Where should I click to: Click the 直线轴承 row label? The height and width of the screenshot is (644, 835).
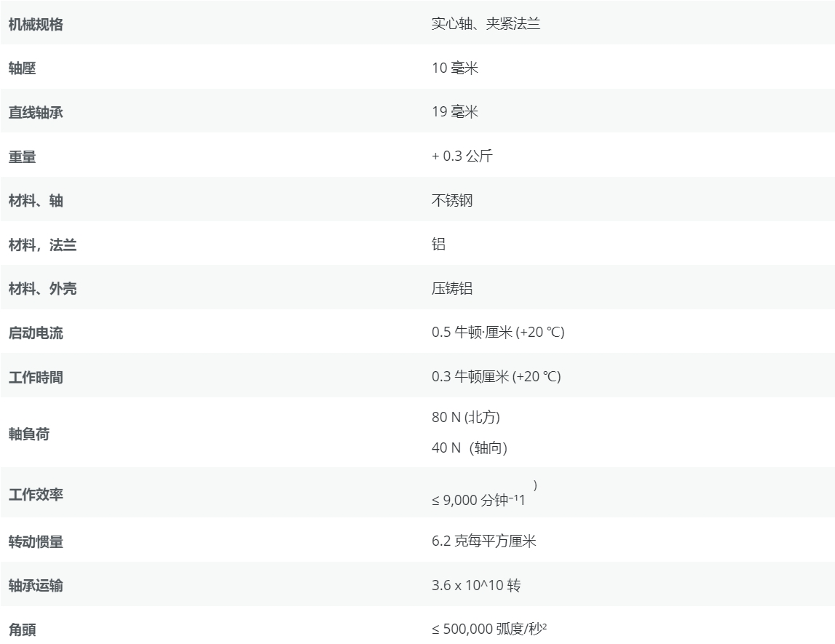coord(36,113)
